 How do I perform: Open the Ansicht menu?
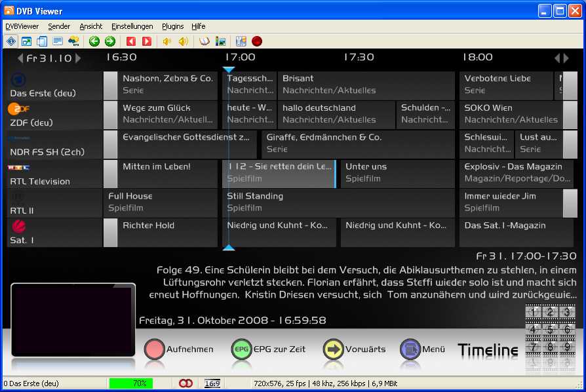(x=91, y=26)
